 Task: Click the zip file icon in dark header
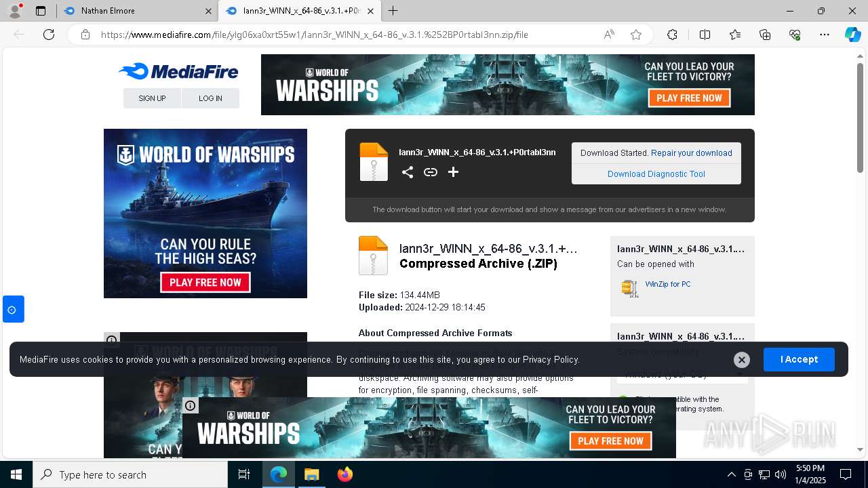click(x=374, y=162)
